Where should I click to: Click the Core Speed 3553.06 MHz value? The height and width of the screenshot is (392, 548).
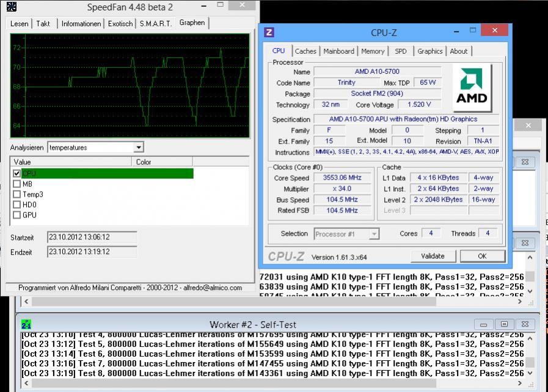[x=342, y=178]
